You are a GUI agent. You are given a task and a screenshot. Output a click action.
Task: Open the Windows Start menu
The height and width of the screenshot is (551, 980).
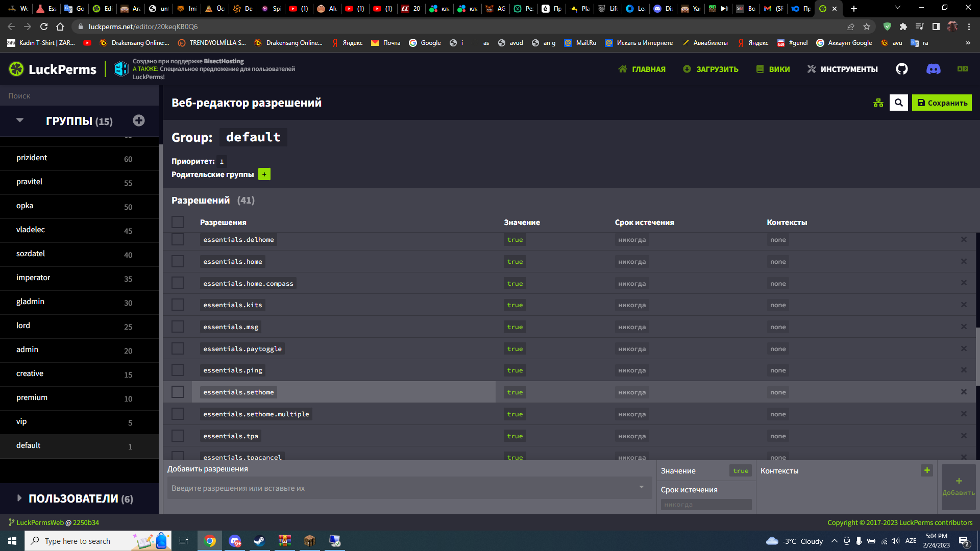[12, 541]
